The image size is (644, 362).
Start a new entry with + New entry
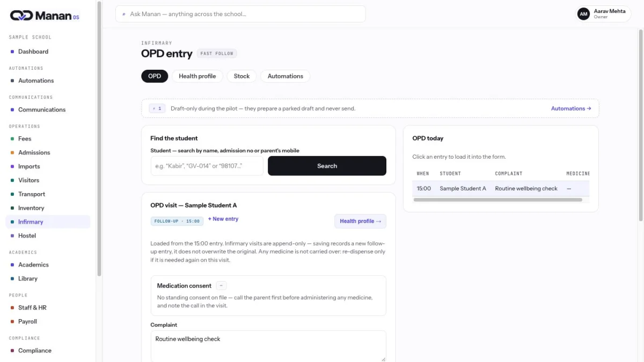pos(223,219)
